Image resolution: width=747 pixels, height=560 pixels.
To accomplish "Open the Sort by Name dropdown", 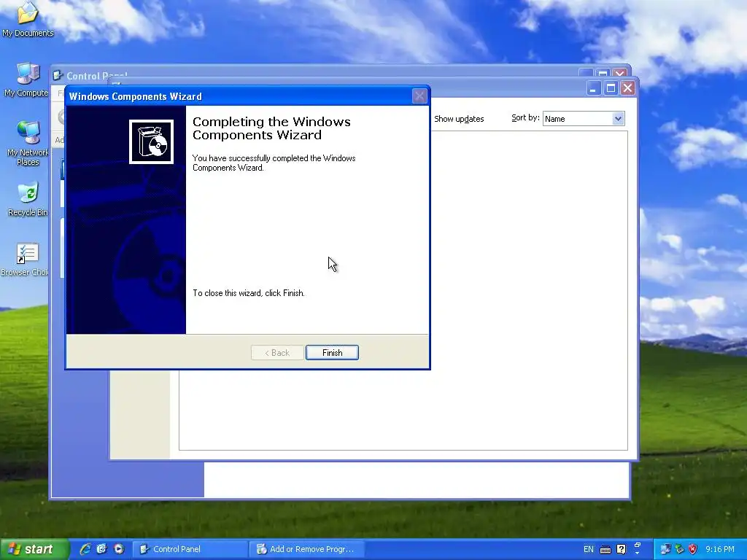I will pos(618,119).
